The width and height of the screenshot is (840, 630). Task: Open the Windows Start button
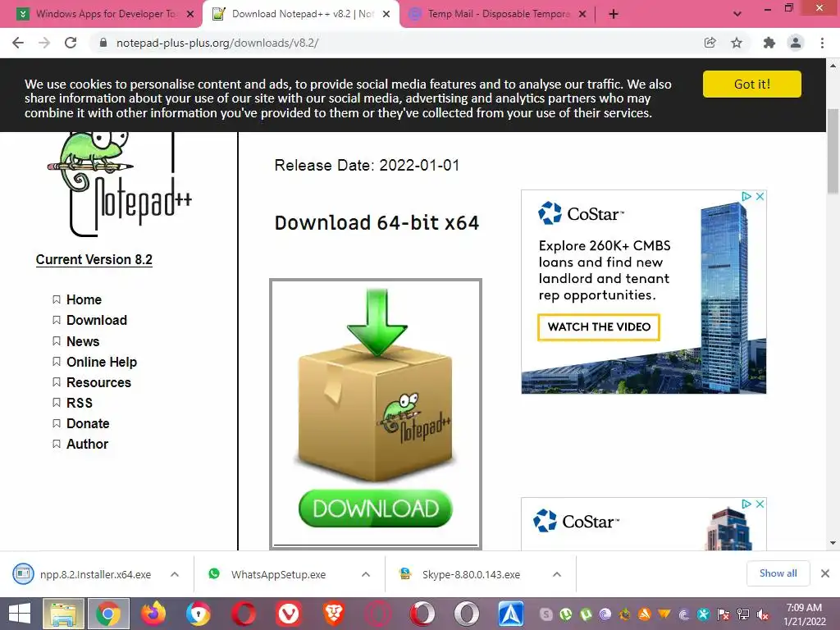(x=20, y=614)
